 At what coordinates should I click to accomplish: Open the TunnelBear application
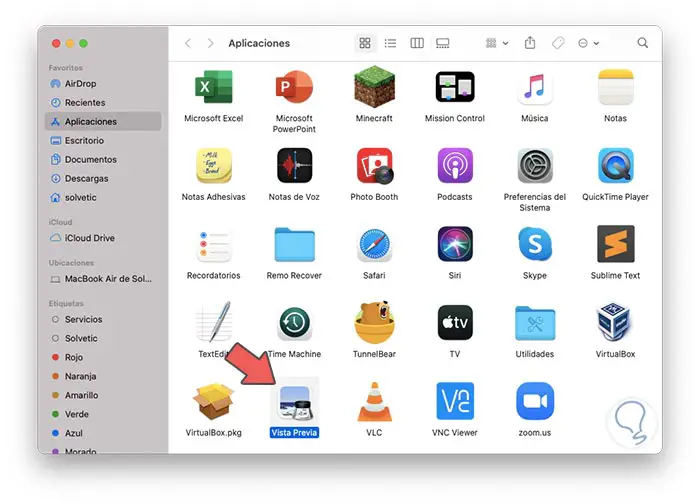[x=374, y=323]
